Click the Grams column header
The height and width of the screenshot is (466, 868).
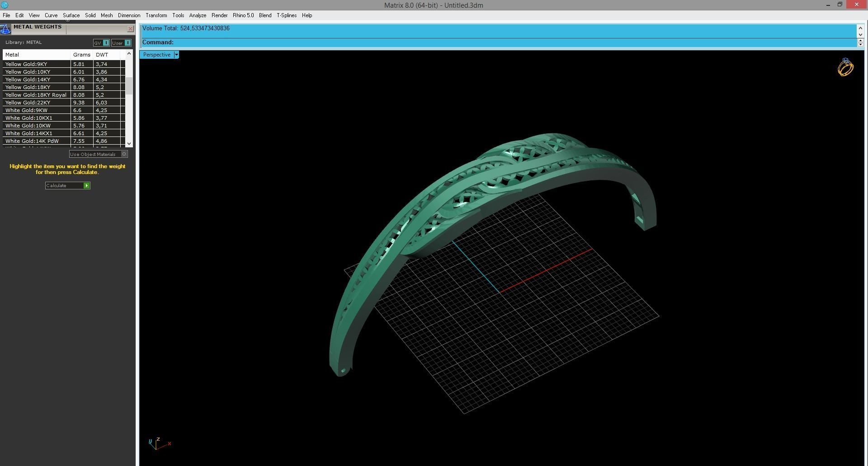[82, 55]
